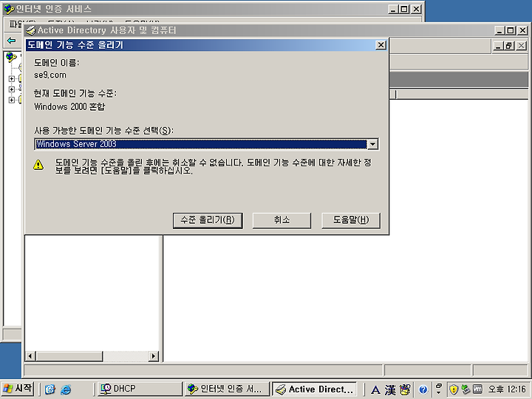Click the security shield tray icon
The image size is (532, 399).
click(454, 390)
